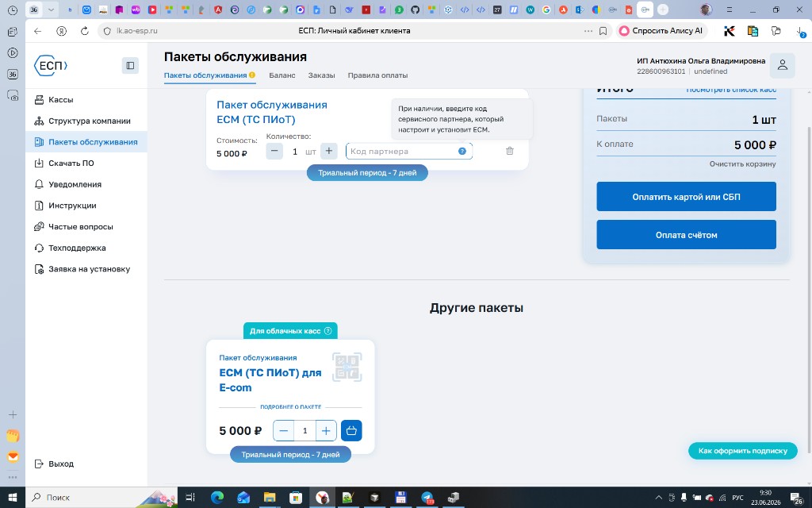Open Telegram from taskbar
The image size is (812, 508).
pyautogui.click(x=427, y=498)
